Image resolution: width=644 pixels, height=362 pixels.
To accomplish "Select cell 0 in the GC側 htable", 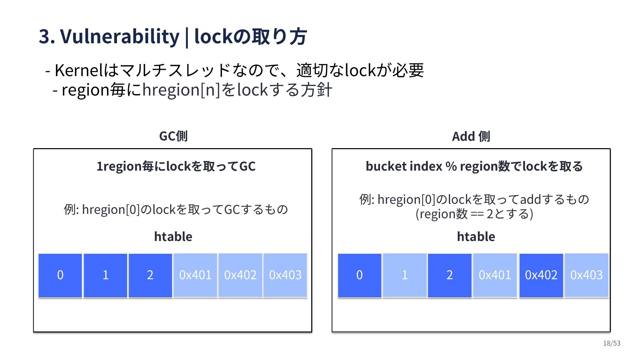I will click(x=60, y=275).
